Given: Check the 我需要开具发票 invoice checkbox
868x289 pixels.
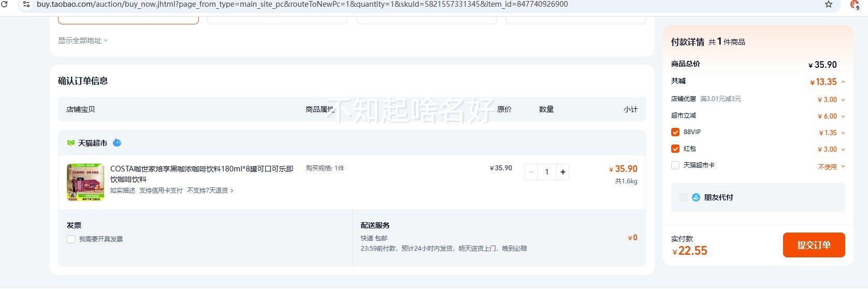Looking at the screenshot, I should coord(71,239).
